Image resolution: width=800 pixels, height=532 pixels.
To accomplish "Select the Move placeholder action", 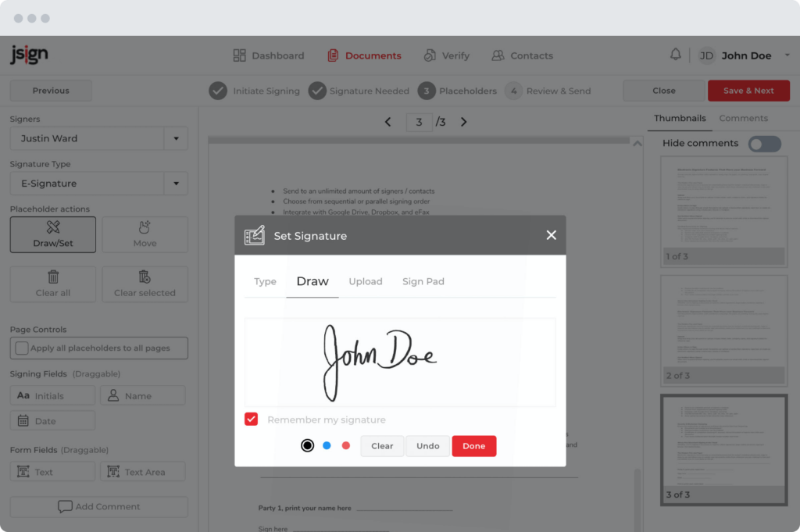I will click(145, 234).
